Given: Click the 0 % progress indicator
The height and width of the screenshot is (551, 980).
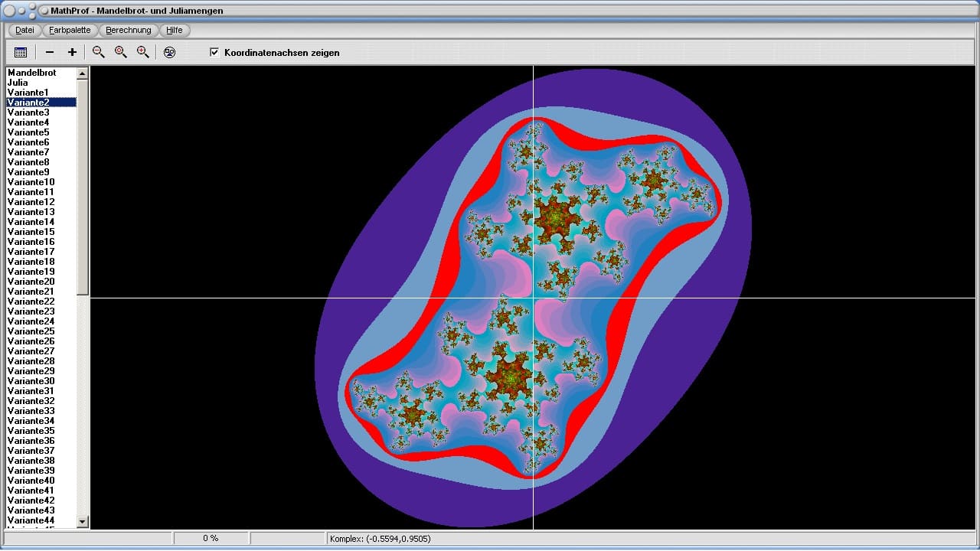Looking at the screenshot, I should click(x=211, y=539).
